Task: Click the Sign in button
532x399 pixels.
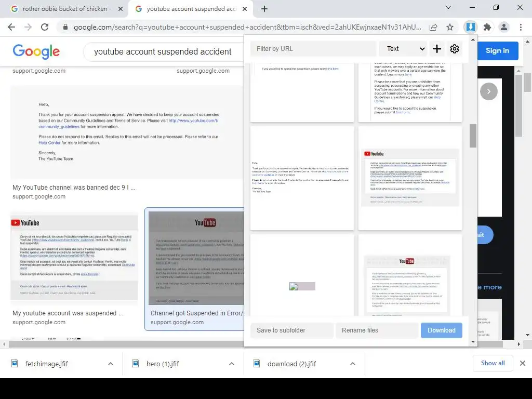Action: (497, 50)
